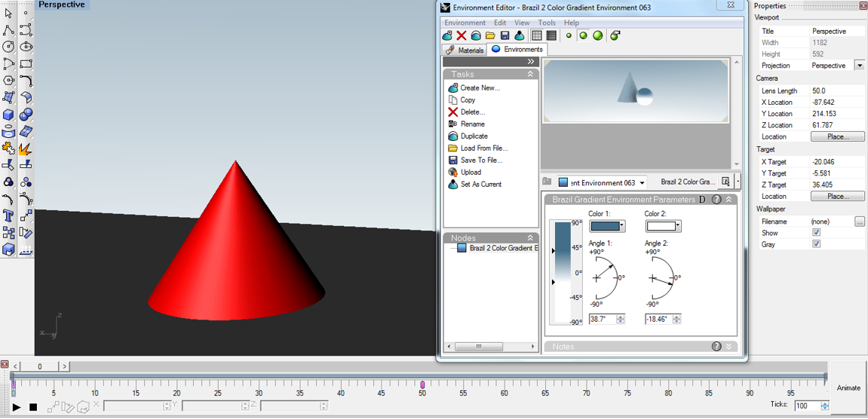Image resolution: width=868 pixels, height=419 pixels.
Task: Toggle the Wallpaper Show checkbox
Action: [816, 233]
